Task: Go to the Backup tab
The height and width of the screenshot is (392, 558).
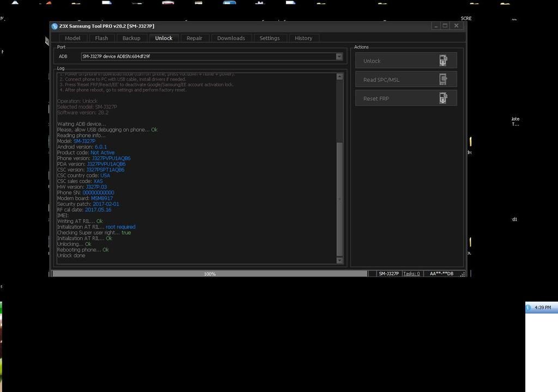Action: pos(131,38)
